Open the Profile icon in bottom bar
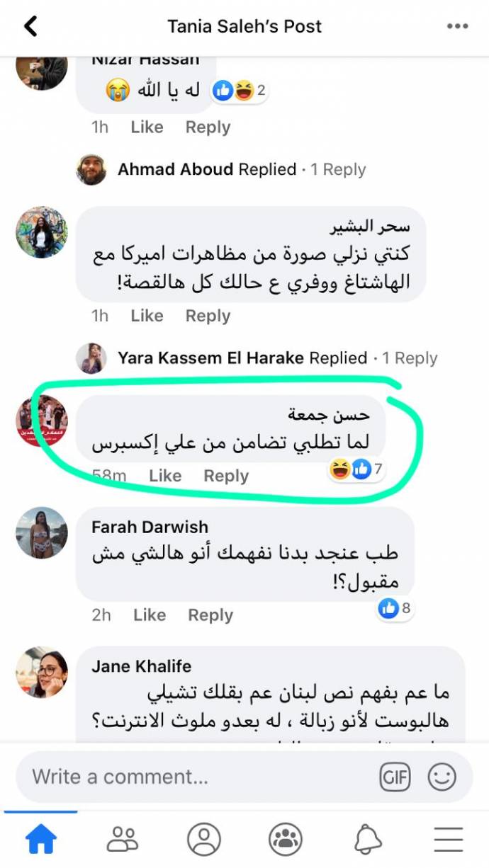 point(204,840)
